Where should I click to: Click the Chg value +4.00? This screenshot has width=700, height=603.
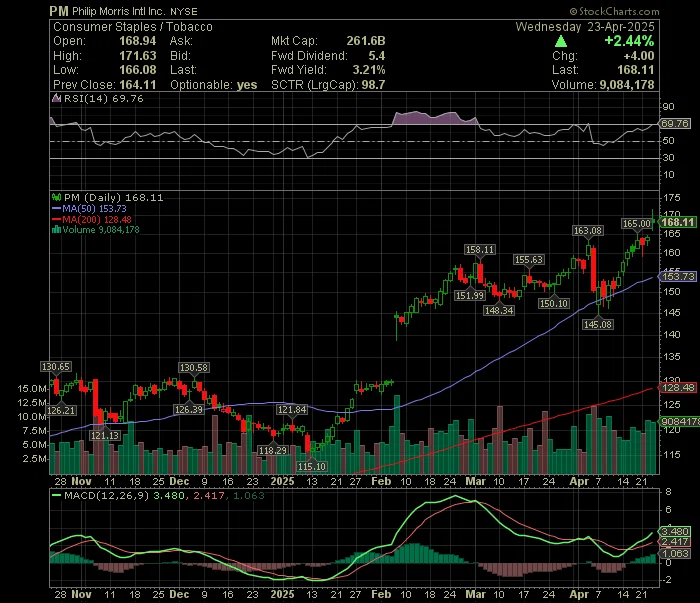639,56
